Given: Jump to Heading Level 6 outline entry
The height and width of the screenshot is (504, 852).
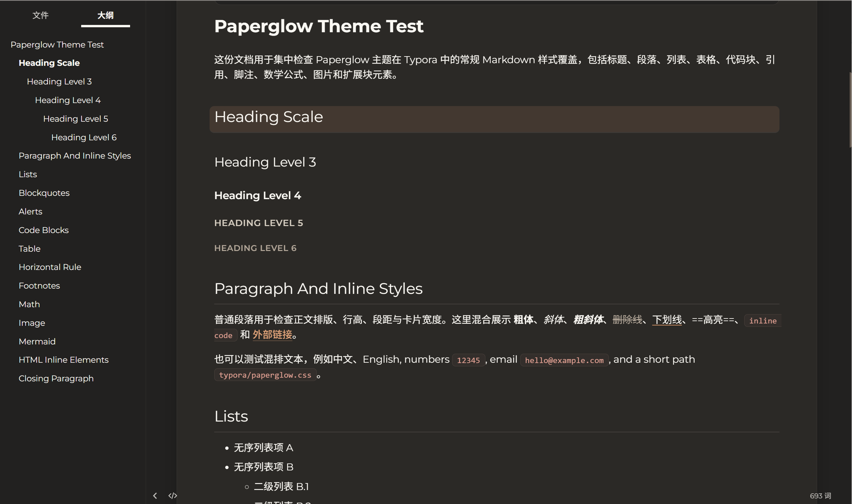Looking at the screenshot, I should pyautogui.click(x=84, y=137).
